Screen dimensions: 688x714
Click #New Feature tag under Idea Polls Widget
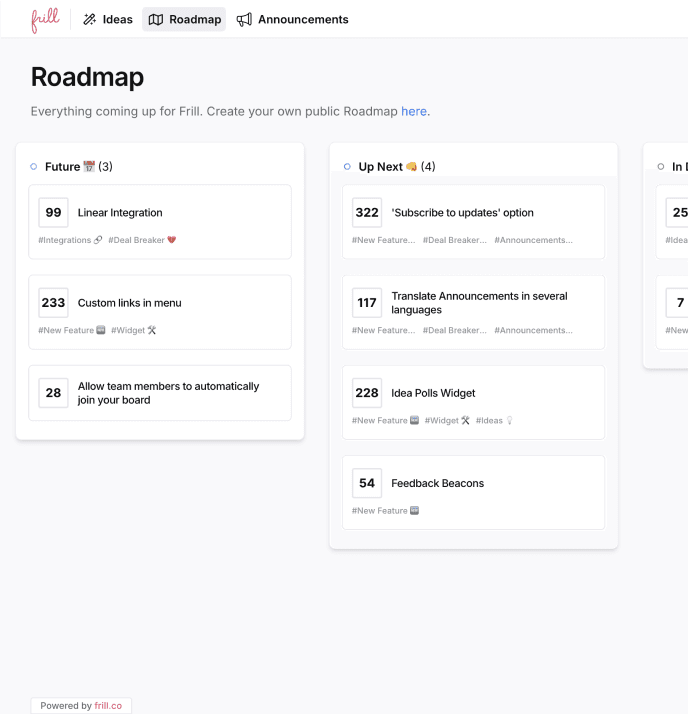click(x=385, y=420)
